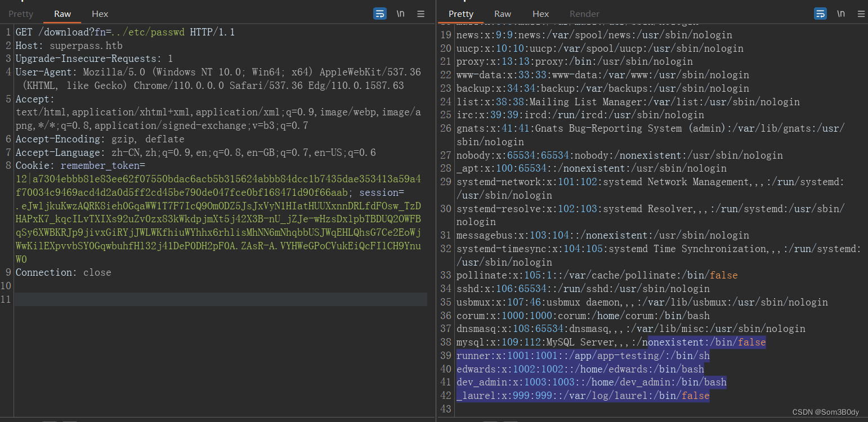Click the mysql:x:109:112 MySQL Server entry
This screenshot has width=868, height=422.
click(x=611, y=342)
